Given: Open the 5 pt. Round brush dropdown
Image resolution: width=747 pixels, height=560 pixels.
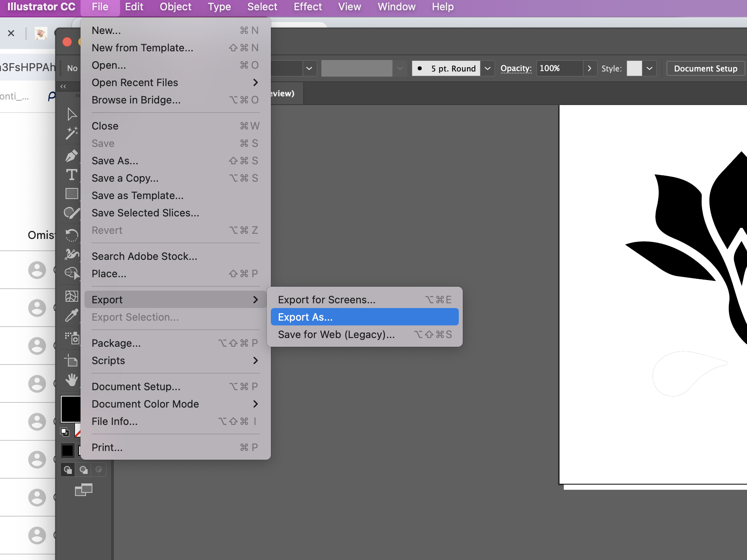Looking at the screenshot, I should tap(488, 68).
